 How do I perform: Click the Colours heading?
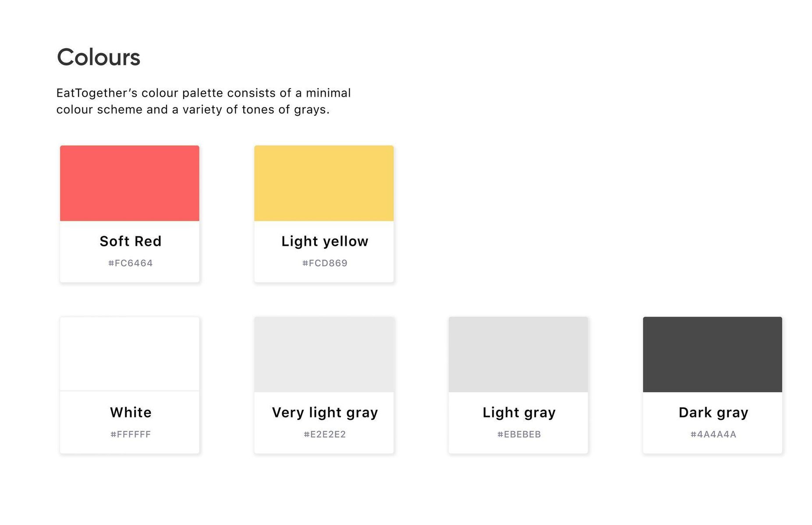[x=99, y=57]
